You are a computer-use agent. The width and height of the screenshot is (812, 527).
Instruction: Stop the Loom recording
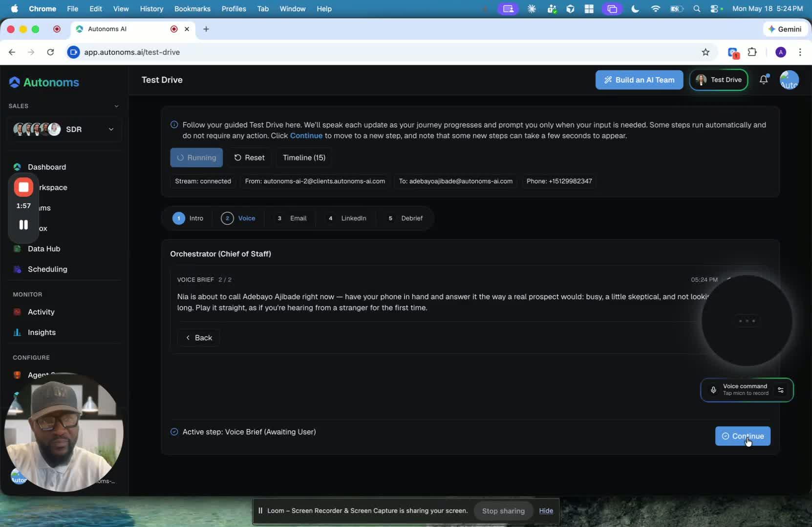pyautogui.click(x=23, y=187)
